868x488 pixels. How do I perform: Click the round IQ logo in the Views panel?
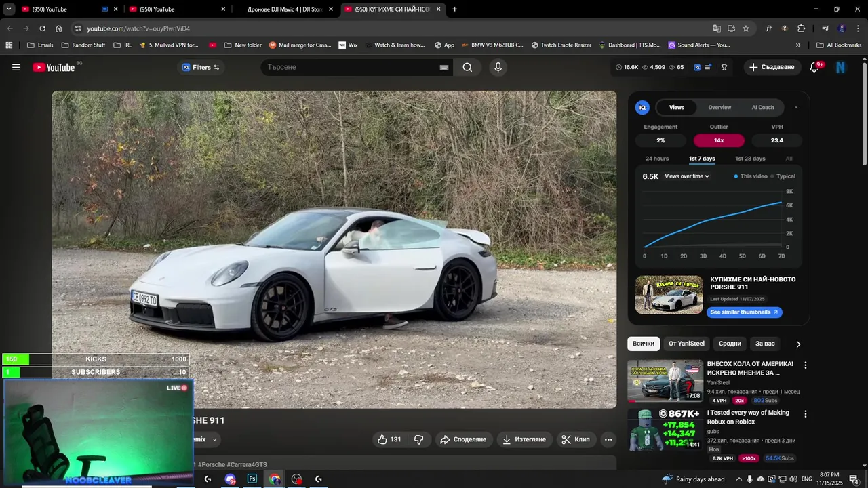tap(642, 107)
